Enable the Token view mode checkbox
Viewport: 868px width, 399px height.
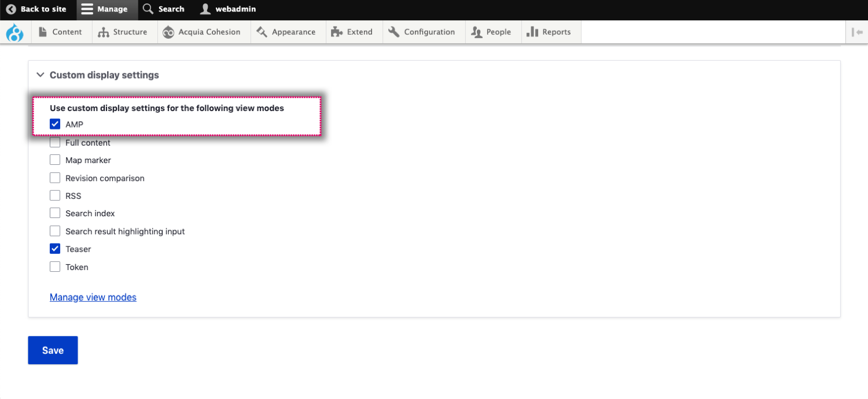tap(55, 267)
